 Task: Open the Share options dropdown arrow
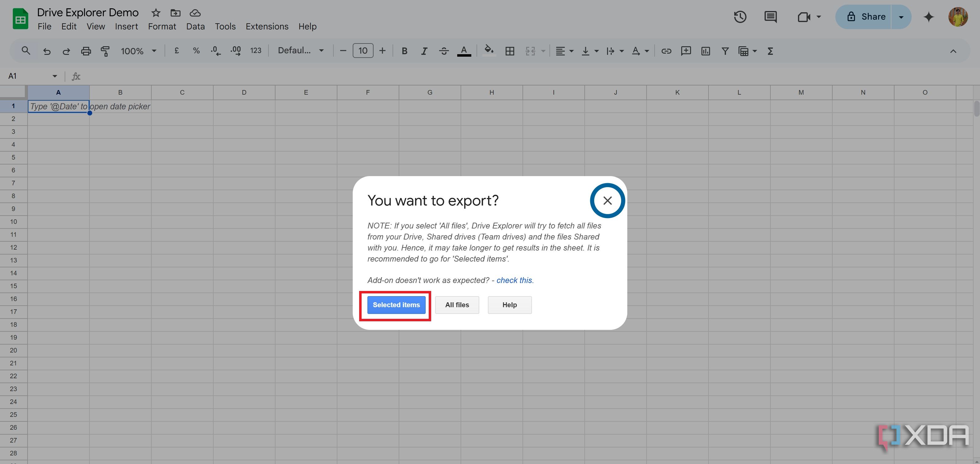[901, 17]
